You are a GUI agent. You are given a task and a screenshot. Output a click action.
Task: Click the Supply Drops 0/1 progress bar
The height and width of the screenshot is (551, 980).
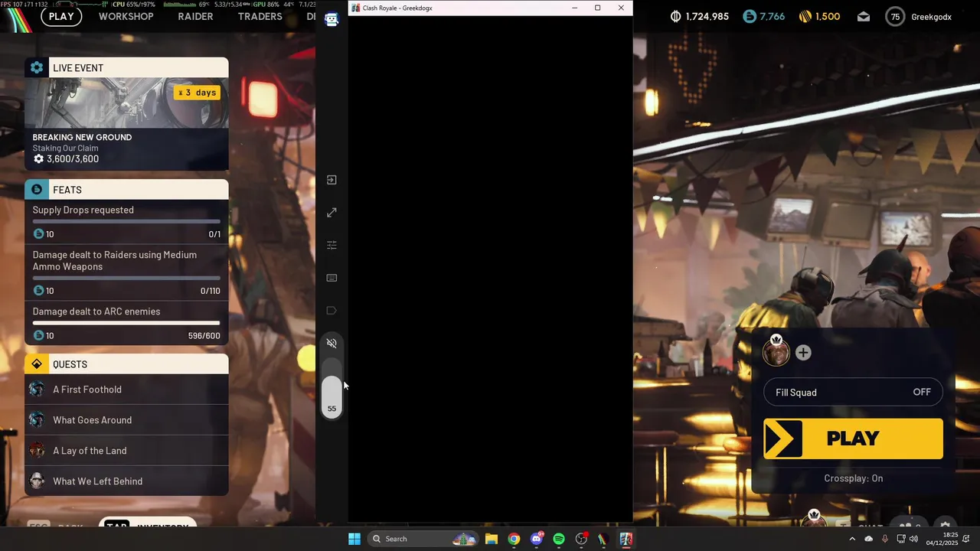click(x=126, y=221)
